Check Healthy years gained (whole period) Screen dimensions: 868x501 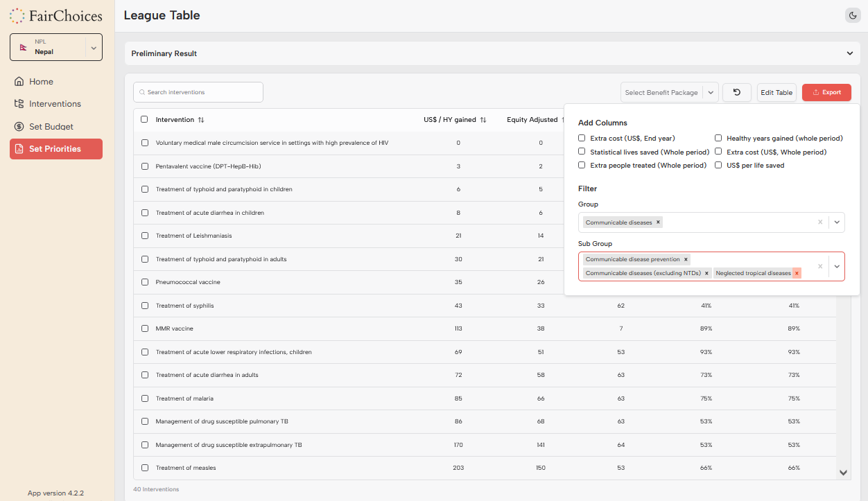point(718,138)
